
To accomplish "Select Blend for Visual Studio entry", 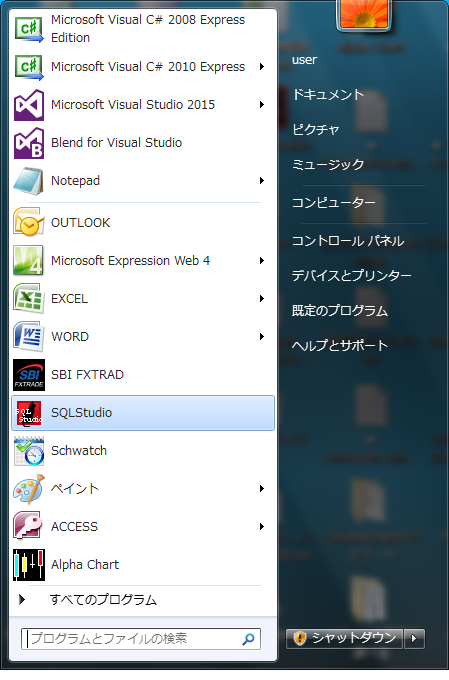I will (143, 143).
